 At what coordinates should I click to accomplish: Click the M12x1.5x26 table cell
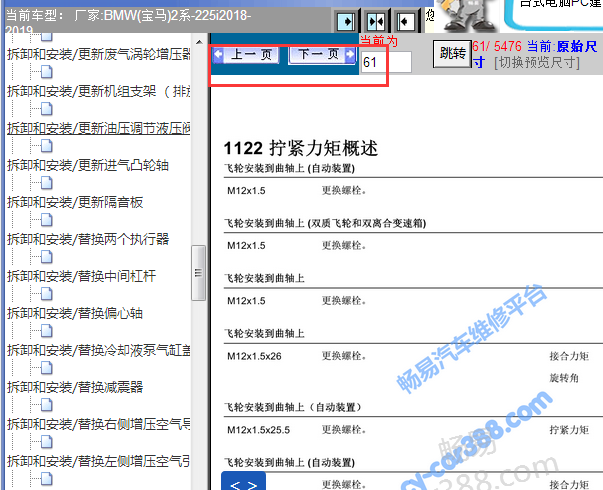click(254, 356)
